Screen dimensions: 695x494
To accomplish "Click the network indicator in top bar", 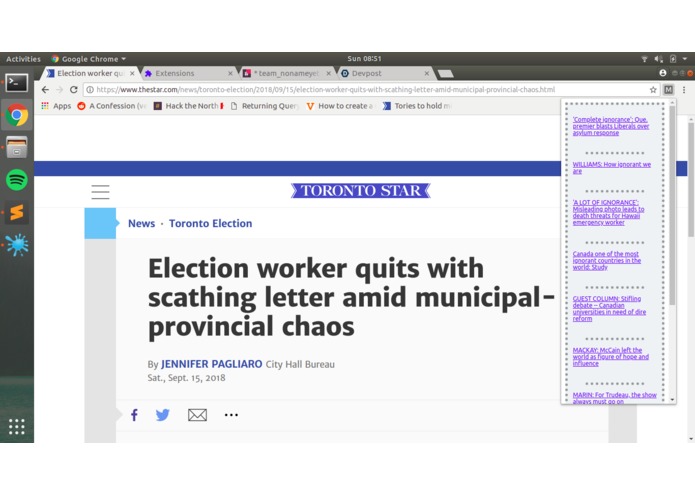I will click(644, 58).
